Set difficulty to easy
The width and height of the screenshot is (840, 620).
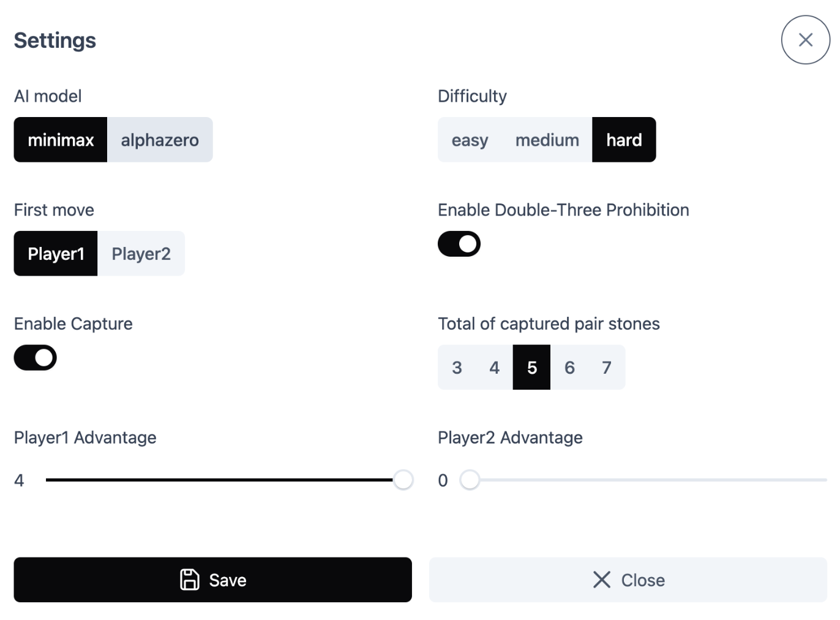click(470, 140)
